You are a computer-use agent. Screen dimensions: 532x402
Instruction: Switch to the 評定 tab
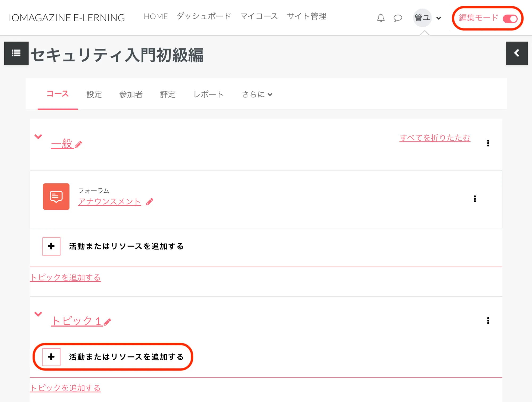point(168,95)
